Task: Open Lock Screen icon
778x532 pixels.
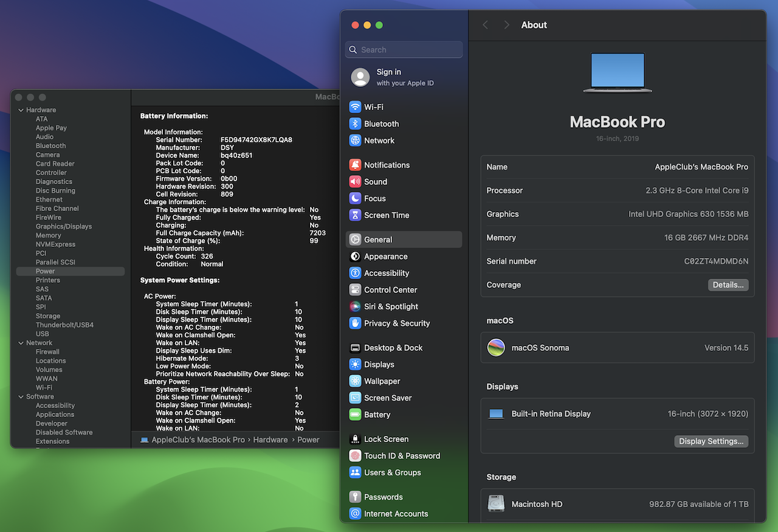Action: click(x=356, y=439)
